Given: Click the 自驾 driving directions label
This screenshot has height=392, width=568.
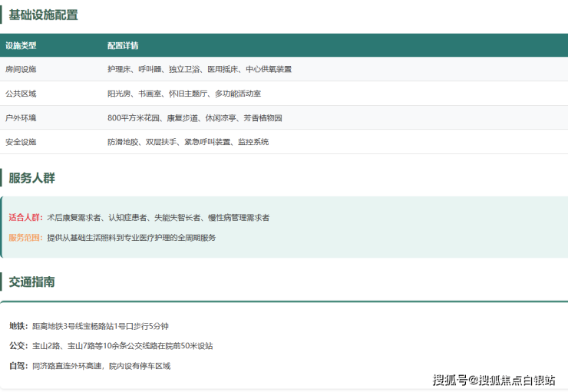Looking at the screenshot, I should coord(18,366).
